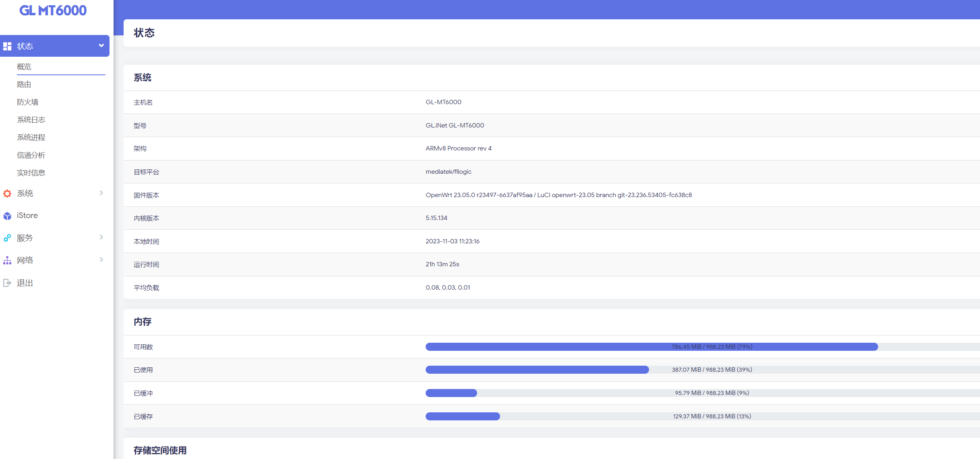View the 系统日志 system log
This screenshot has width=980, height=459.
point(31,120)
